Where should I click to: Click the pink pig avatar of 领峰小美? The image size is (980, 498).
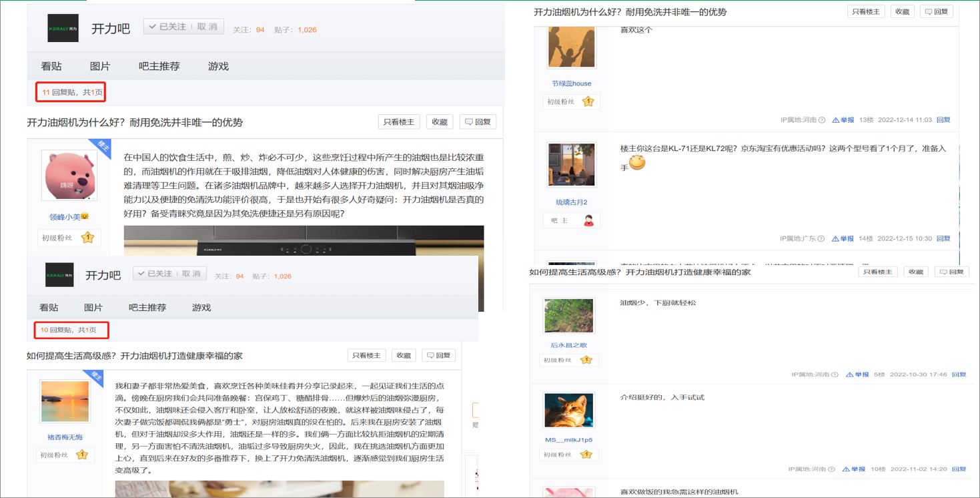tap(65, 175)
